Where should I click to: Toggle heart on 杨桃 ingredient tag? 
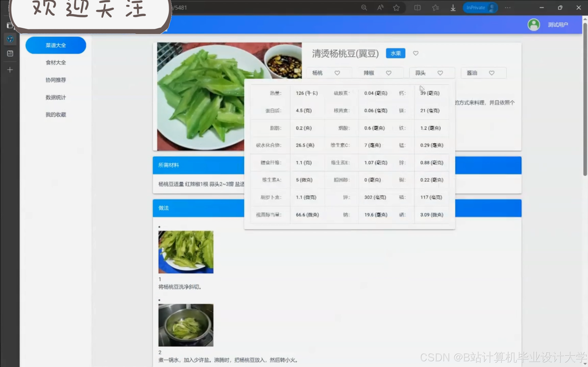337,73
